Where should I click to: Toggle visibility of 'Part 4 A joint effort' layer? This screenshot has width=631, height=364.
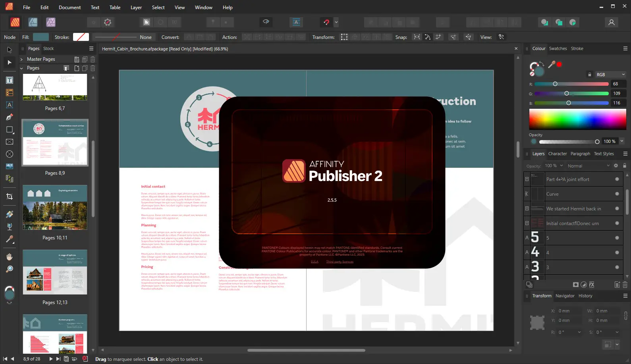[617, 179]
